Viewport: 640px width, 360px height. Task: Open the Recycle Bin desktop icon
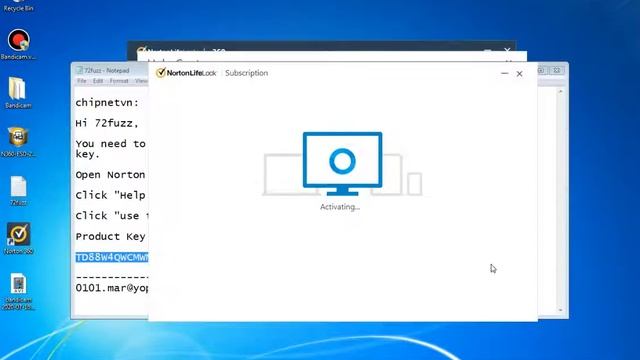click(x=18, y=6)
